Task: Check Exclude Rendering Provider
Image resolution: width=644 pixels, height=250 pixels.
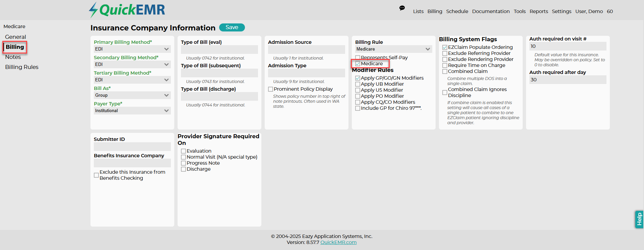Action: (445, 59)
